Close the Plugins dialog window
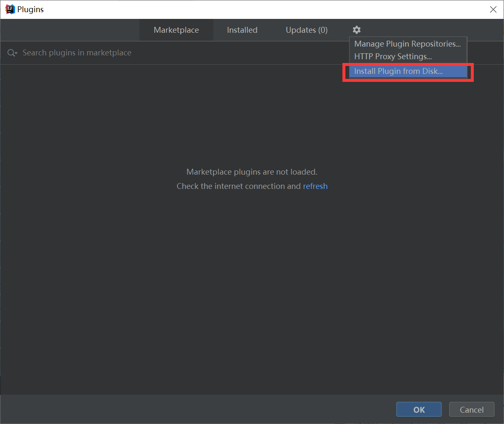 pyautogui.click(x=493, y=9)
